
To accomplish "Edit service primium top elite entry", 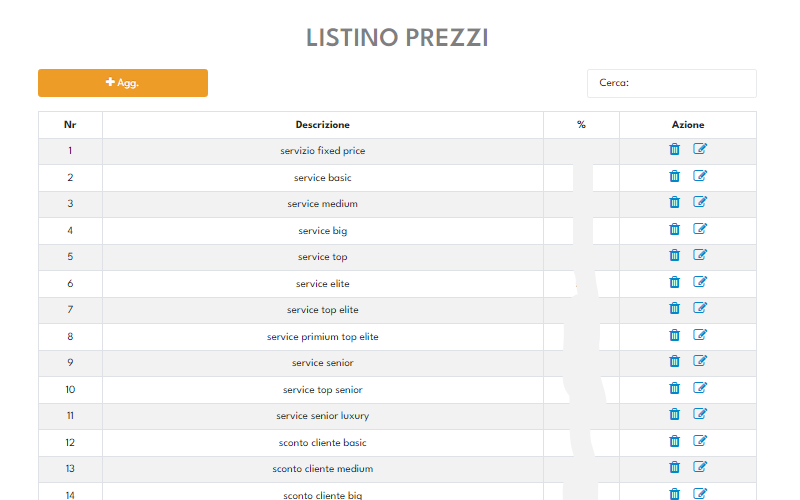I will click(x=699, y=335).
